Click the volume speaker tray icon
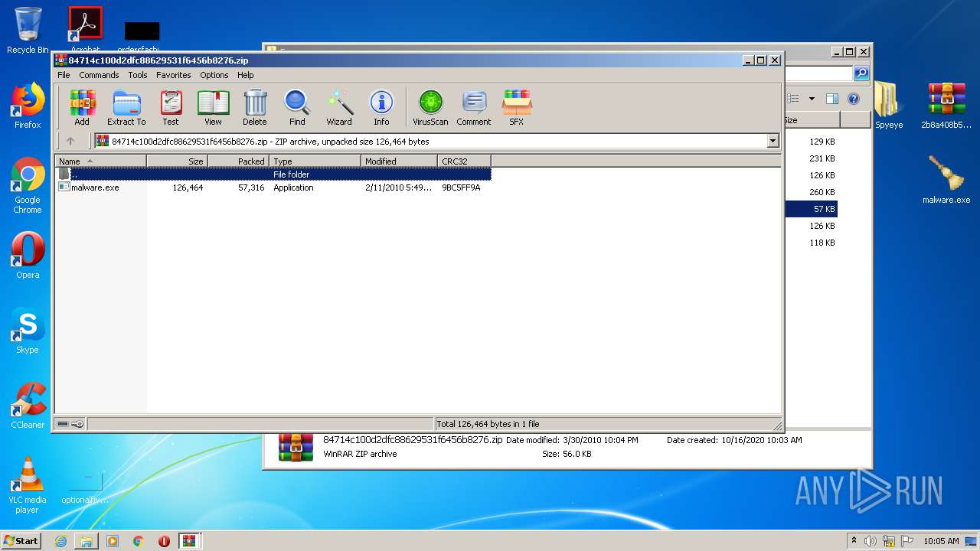The width and height of the screenshot is (980, 551). [871, 541]
